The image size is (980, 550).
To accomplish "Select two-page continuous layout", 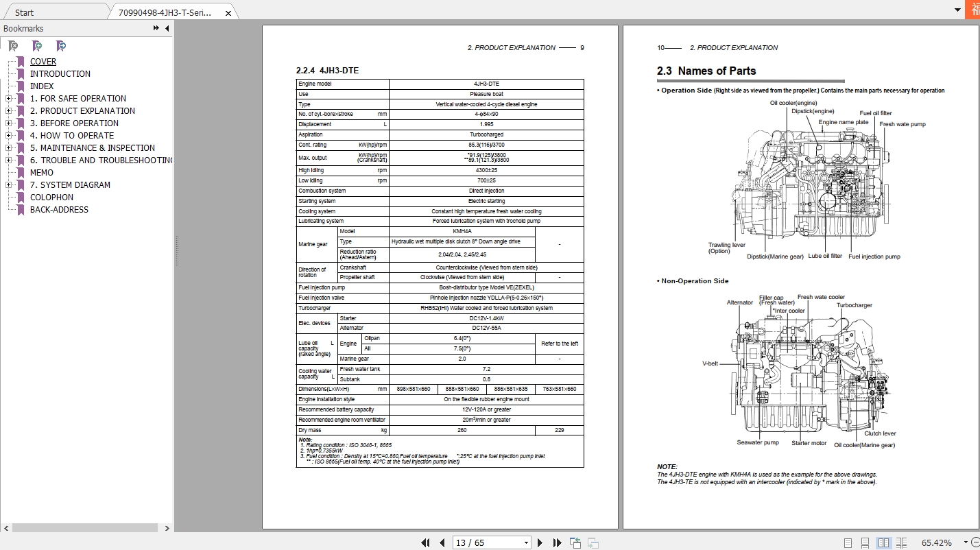I will pyautogui.click(x=900, y=542).
